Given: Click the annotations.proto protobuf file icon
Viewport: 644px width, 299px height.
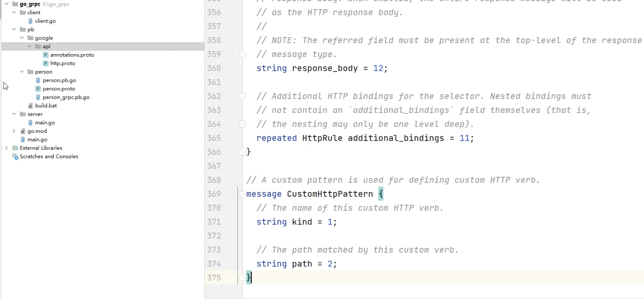Looking at the screenshot, I should [x=45, y=55].
